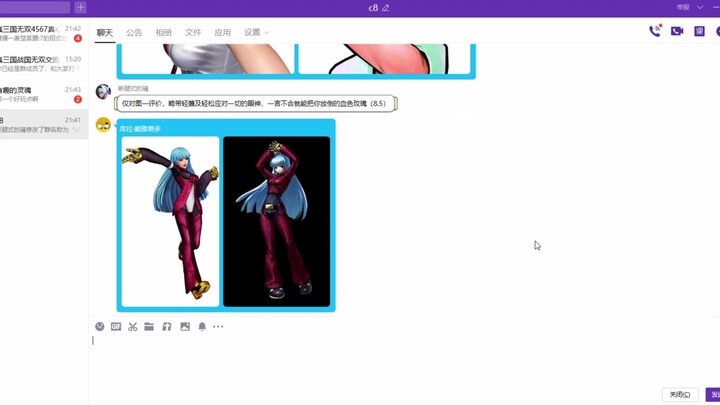Click the red unread badge showing 4
720x405 pixels.
click(78, 38)
